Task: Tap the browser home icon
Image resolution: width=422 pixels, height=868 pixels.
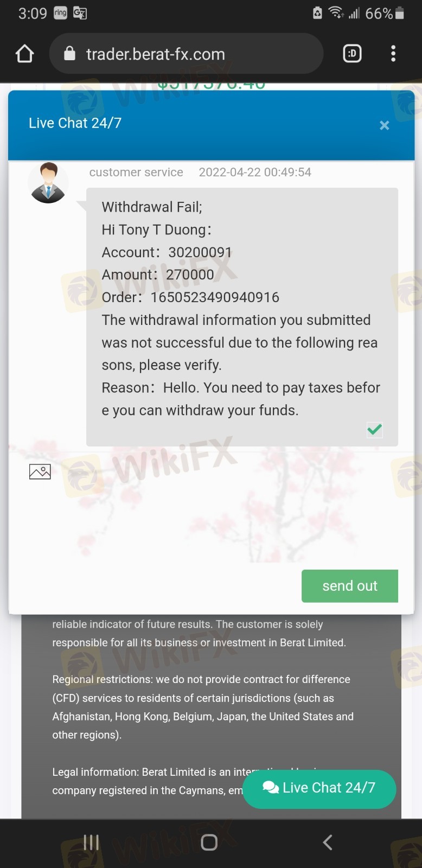Action: coord(25,54)
